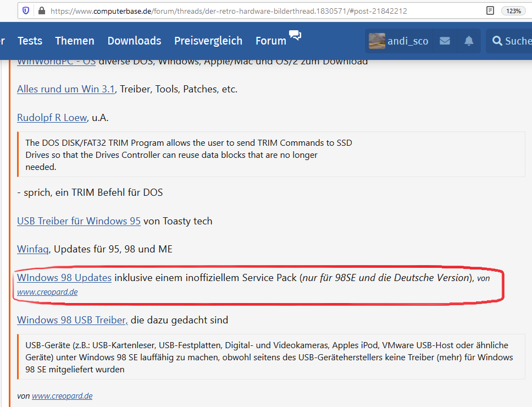Viewport: 532px width, 407px height.
Task: Click the text 'von Toasty tech'
Action: [178, 221]
